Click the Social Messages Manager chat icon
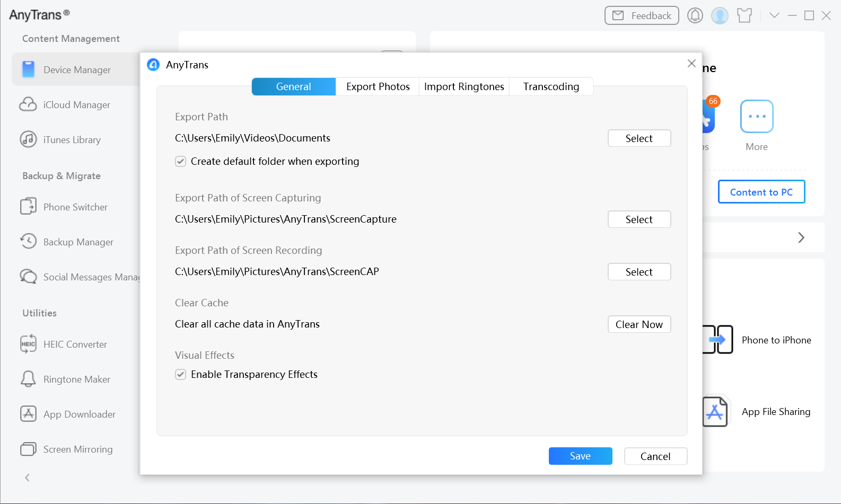This screenshot has width=841, height=504. (x=28, y=276)
